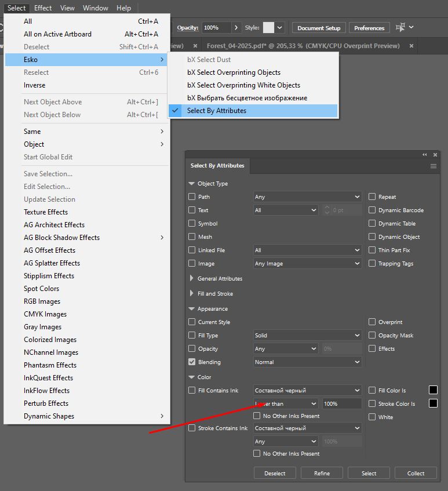The width and height of the screenshot is (448, 491).
Task: Click the Stroke Color Is black swatch
Action: point(433,403)
